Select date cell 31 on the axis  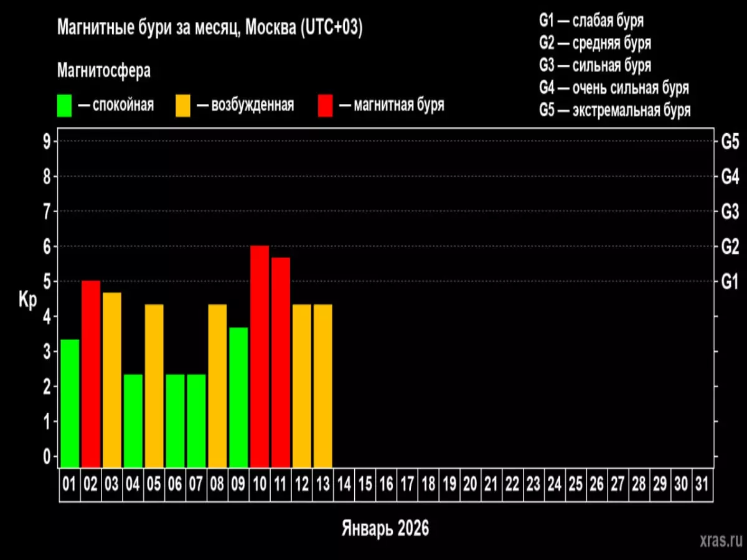(x=702, y=485)
